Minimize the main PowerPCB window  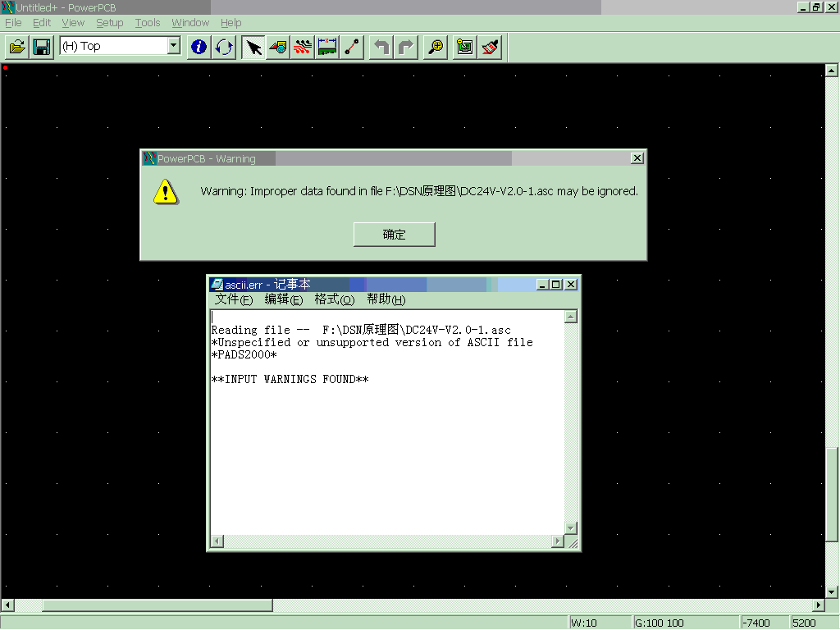tap(802, 7)
